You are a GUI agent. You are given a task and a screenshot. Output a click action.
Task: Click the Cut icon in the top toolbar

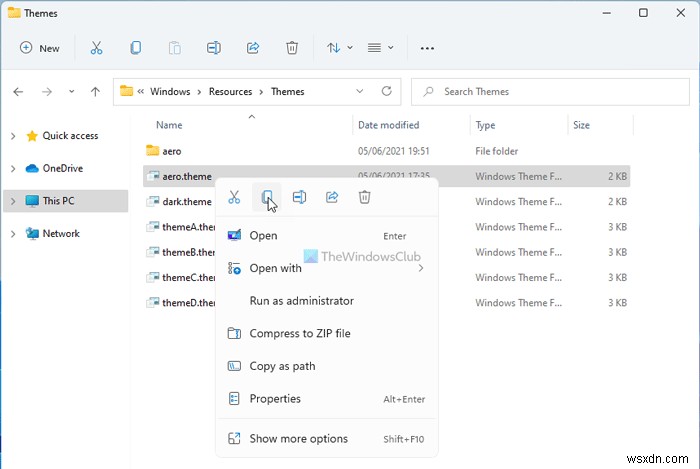[96, 48]
